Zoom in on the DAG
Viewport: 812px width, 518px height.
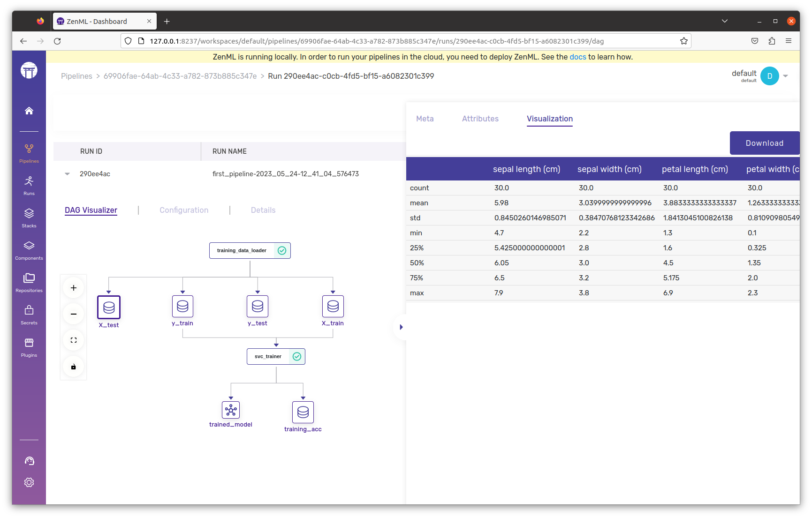[74, 288]
